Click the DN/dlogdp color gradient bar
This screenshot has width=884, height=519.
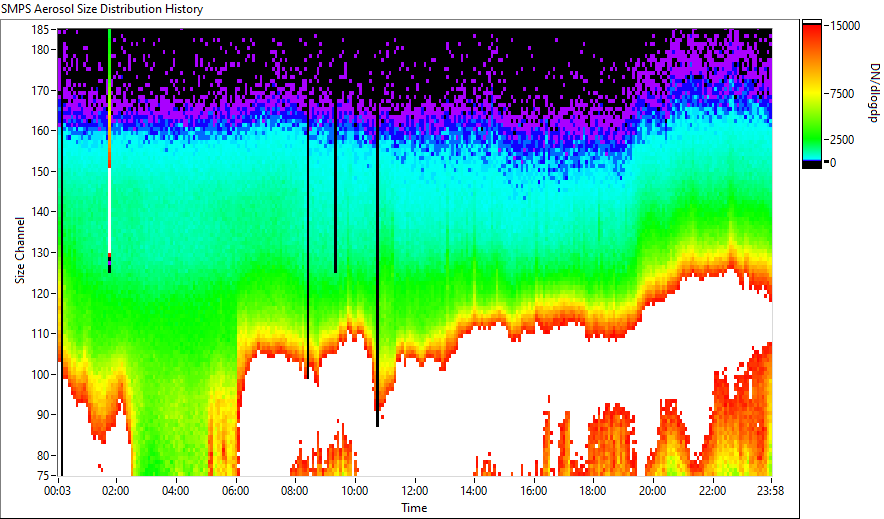812,94
